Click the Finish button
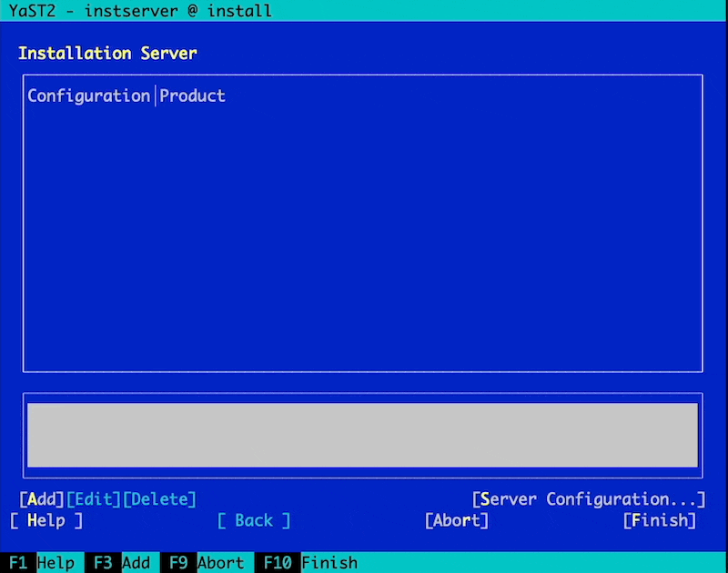728x573 pixels. [660, 520]
